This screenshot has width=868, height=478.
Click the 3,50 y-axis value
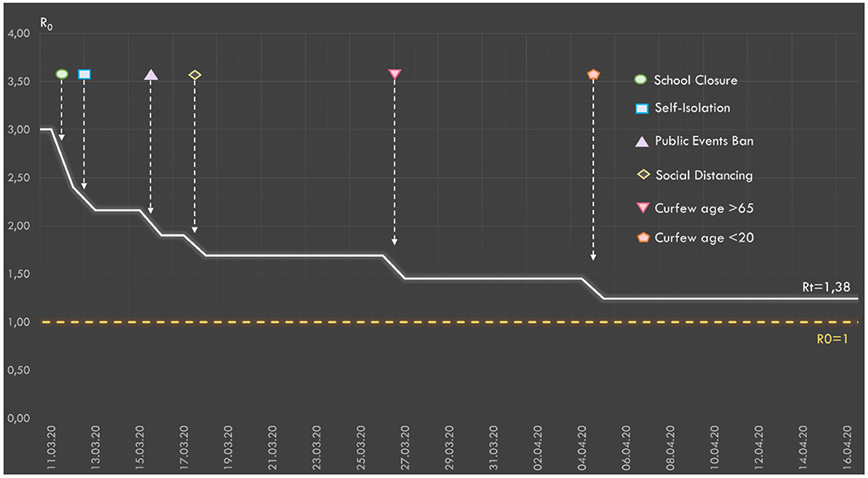coord(18,82)
